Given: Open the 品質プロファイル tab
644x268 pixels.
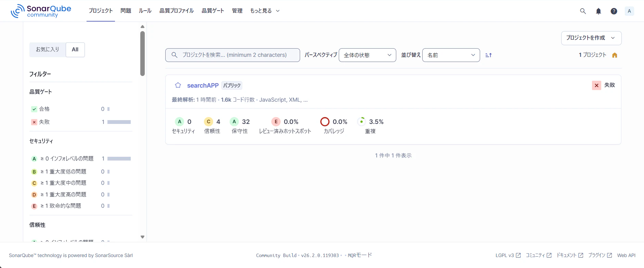Looking at the screenshot, I should click(177, 11).
